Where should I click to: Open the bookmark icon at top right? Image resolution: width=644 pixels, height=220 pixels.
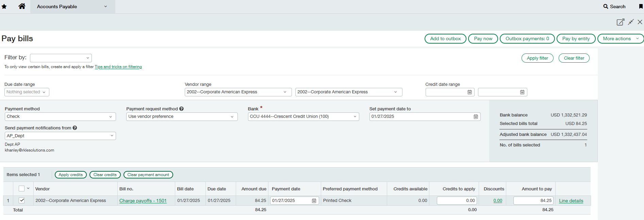[x=641, y=6]
